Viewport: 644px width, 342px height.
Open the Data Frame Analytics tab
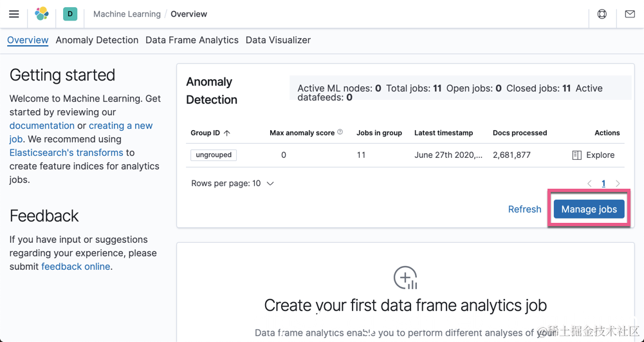192,40
